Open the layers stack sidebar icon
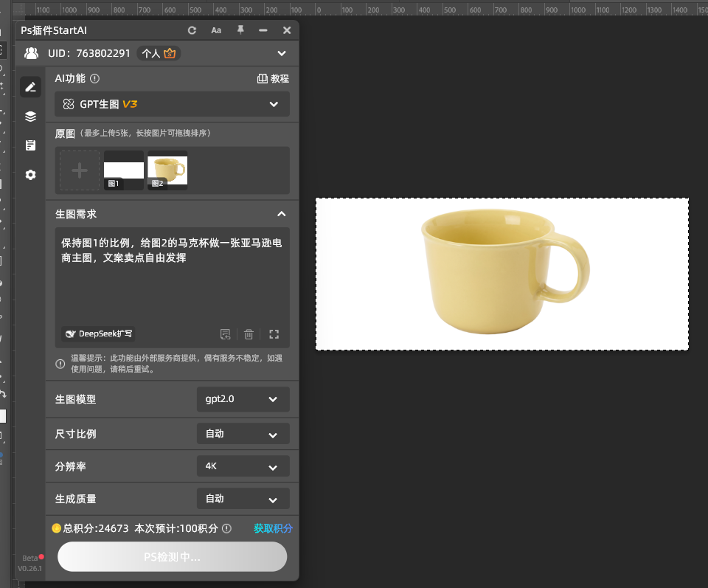This screenshot has width=708, height=588. pyautogui.click(x=31, y=117)
